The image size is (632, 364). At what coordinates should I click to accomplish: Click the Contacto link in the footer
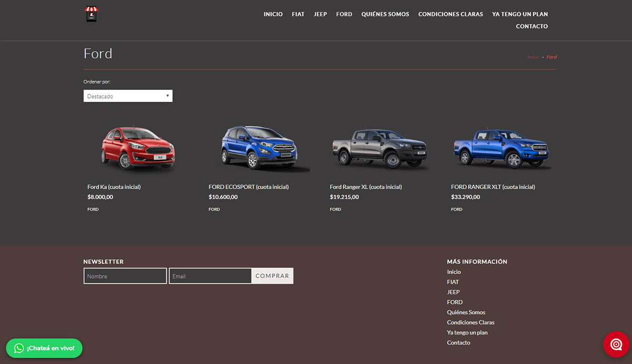(x=459, y=343)
